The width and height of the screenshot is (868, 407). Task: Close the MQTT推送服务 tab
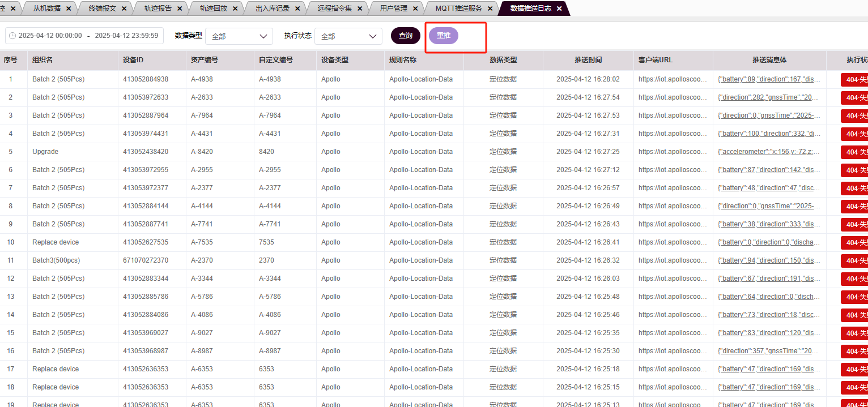490,8
